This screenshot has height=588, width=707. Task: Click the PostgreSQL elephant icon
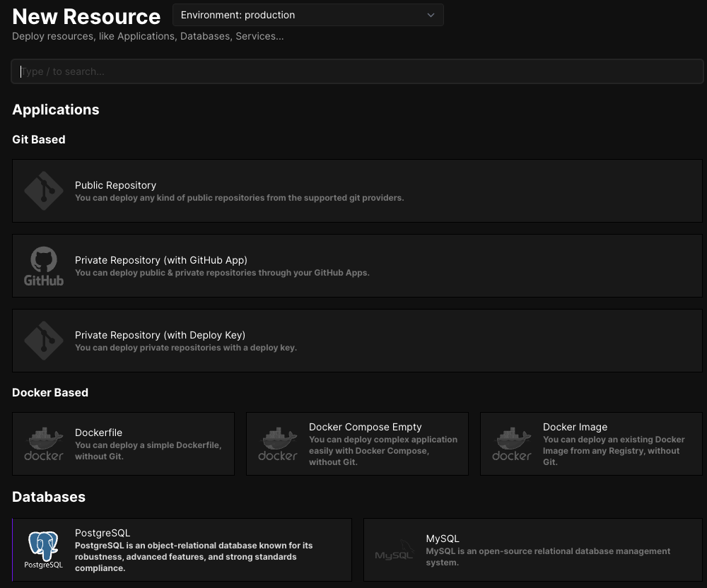tap(44, 549)
